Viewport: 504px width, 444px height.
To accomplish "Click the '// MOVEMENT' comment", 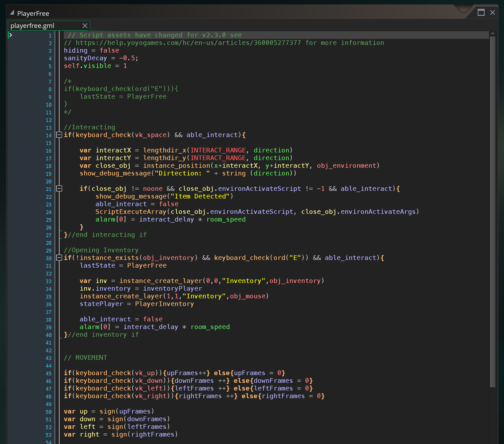I will [x=86, y=357].
